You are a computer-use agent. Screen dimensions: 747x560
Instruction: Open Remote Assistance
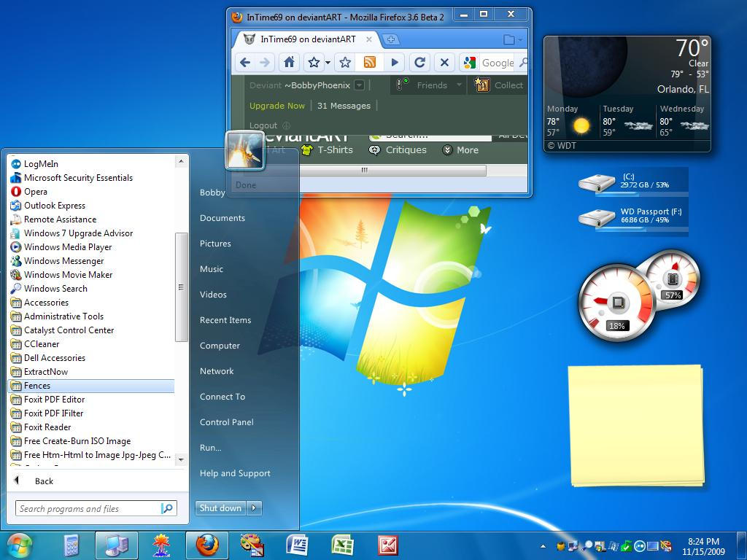(53, 219)
